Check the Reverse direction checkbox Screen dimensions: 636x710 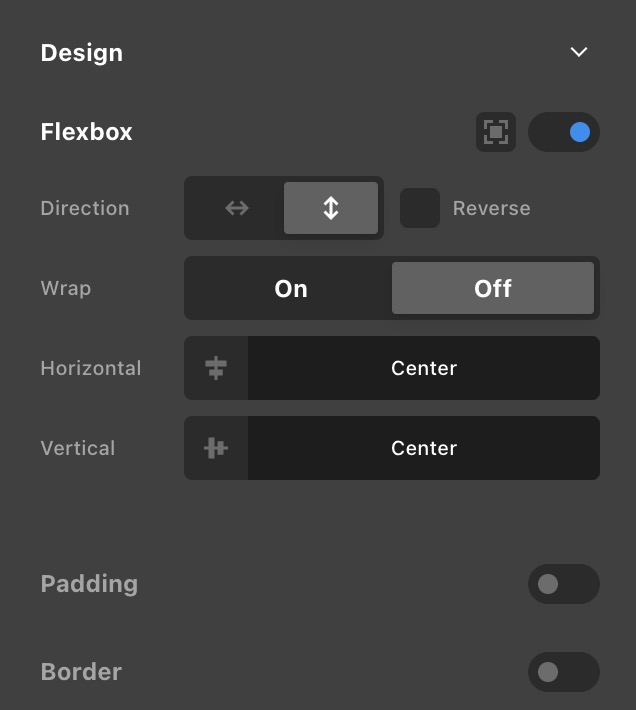[x=420, y=208]
